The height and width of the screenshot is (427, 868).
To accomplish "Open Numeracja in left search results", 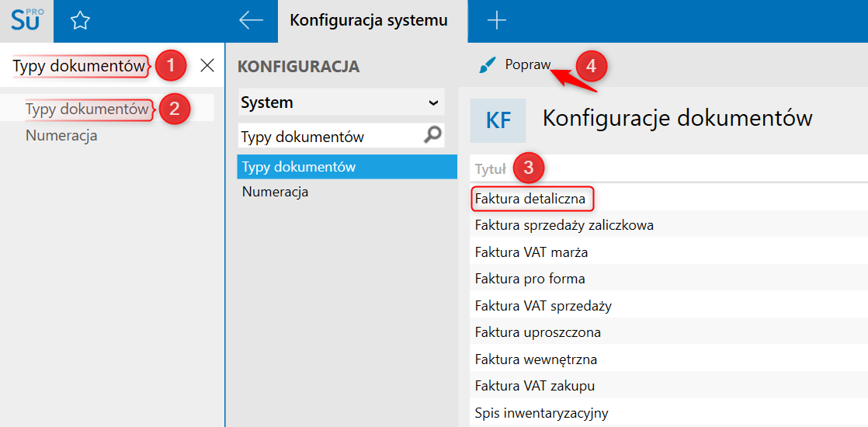I will [x=61, y=136].
